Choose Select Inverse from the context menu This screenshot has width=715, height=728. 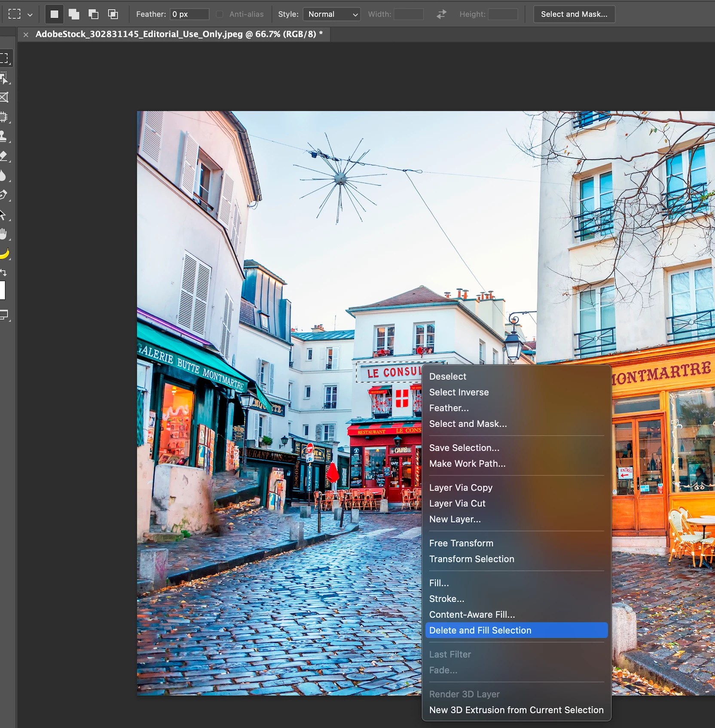click(x=516, y=392)
